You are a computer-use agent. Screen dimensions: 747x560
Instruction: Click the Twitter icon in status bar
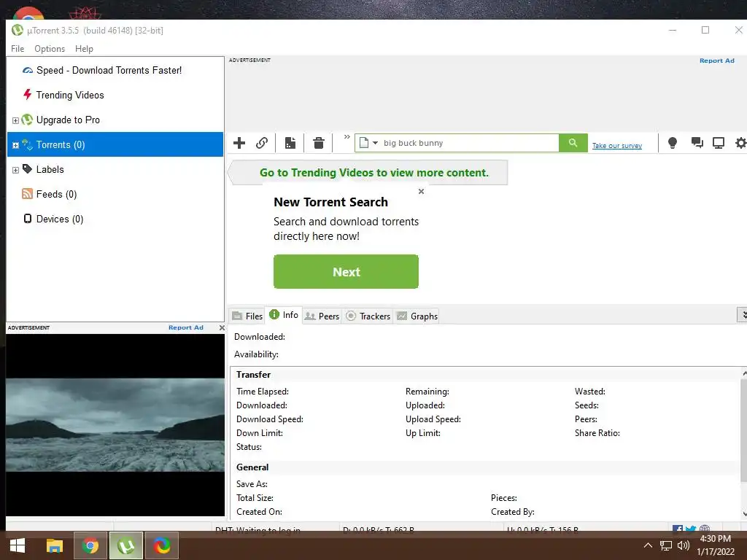pos(691,529)
